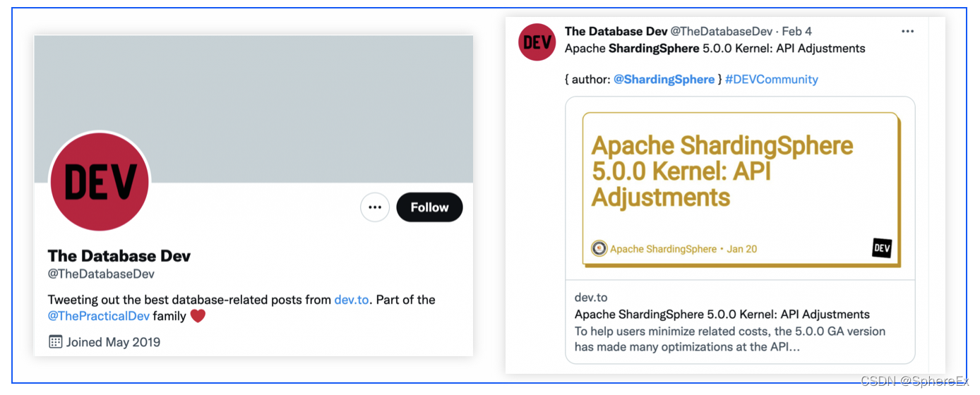This screenshot has height=395, width=980.
Task: Open the @ShardingSphere author mention
Action: click(x=664, y=79)
